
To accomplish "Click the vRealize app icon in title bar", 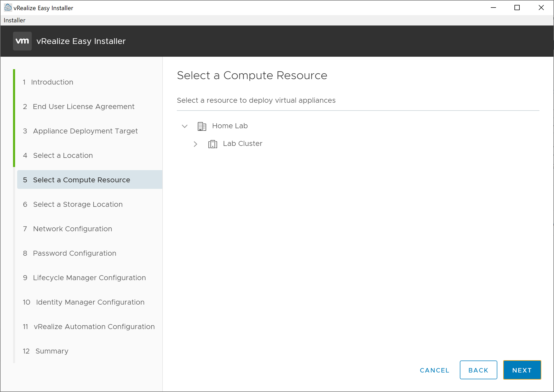I will 8,8.
